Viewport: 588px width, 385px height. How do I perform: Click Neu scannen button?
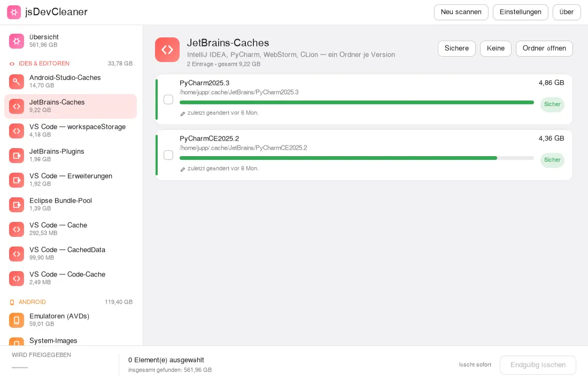point(461,12)
